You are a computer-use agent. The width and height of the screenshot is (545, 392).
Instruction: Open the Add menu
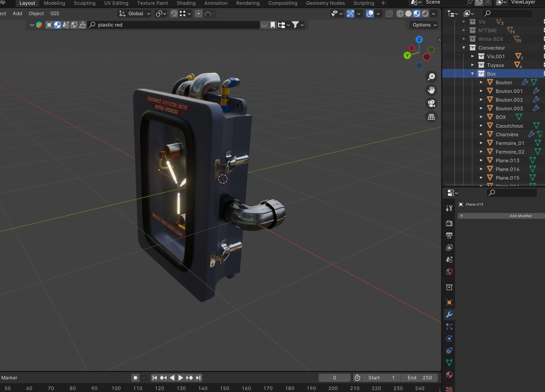coord(17,13)
